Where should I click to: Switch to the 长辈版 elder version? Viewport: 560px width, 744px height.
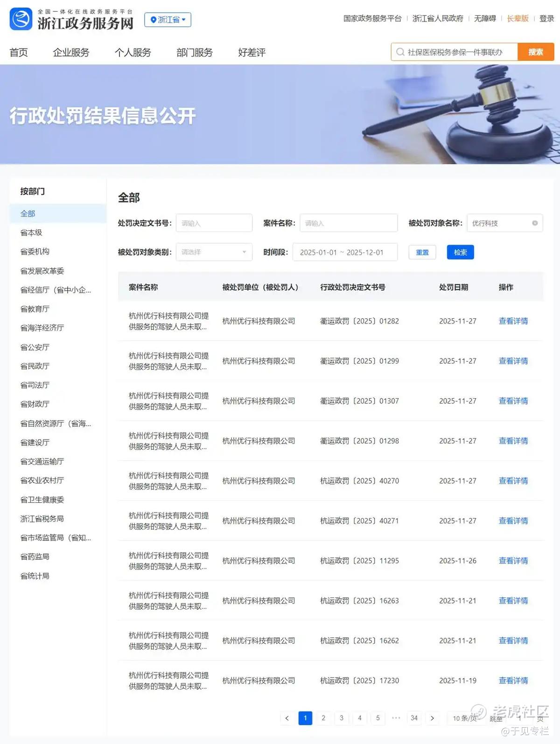coord(518,19)
